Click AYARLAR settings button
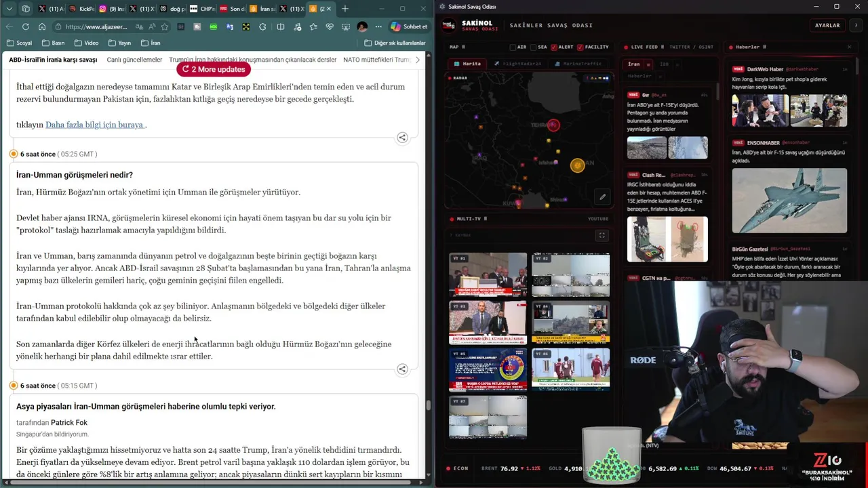Image resolution: width=868 pixels, height=488 pixels. [x=827, y=26]
